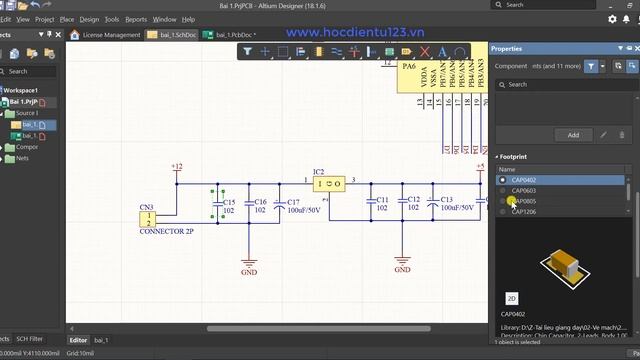Open the Project menu
Viewport: 640px width, 360px height.
[x=44, y=20]
